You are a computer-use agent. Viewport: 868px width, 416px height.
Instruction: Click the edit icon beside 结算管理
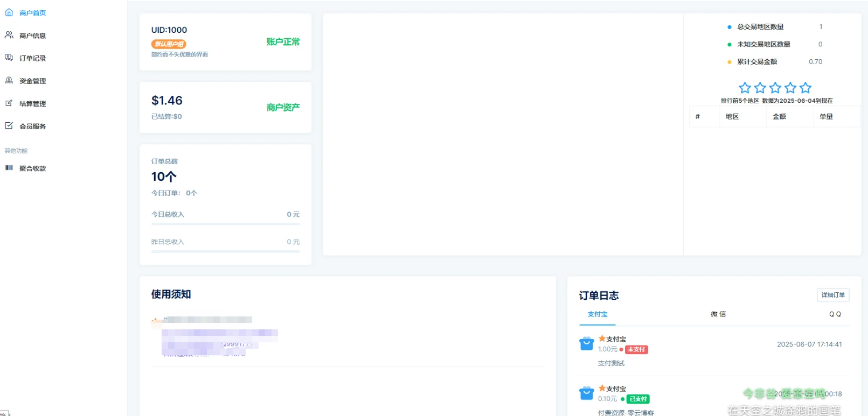(x=9, y=103)
